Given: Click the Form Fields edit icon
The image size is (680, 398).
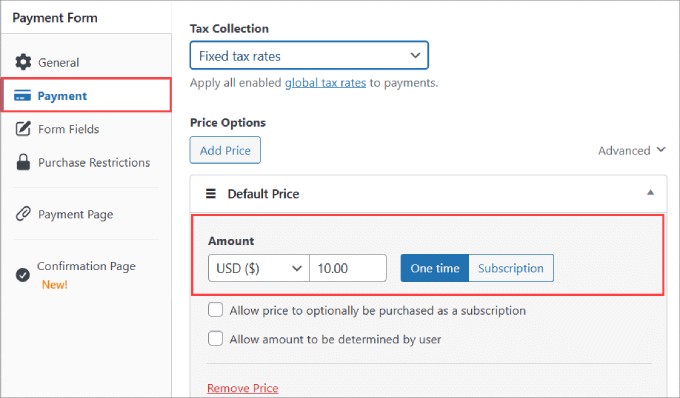Looking at the screenshot, I should [23, 129].
